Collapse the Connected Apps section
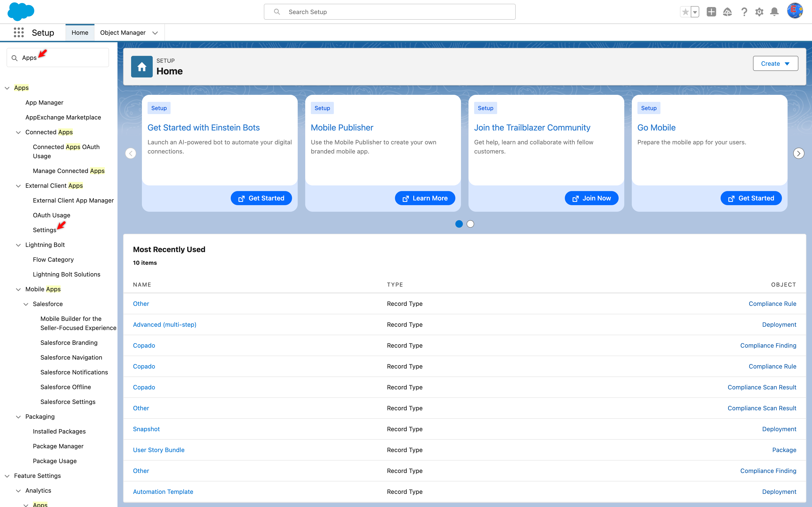 click(19, 132)
